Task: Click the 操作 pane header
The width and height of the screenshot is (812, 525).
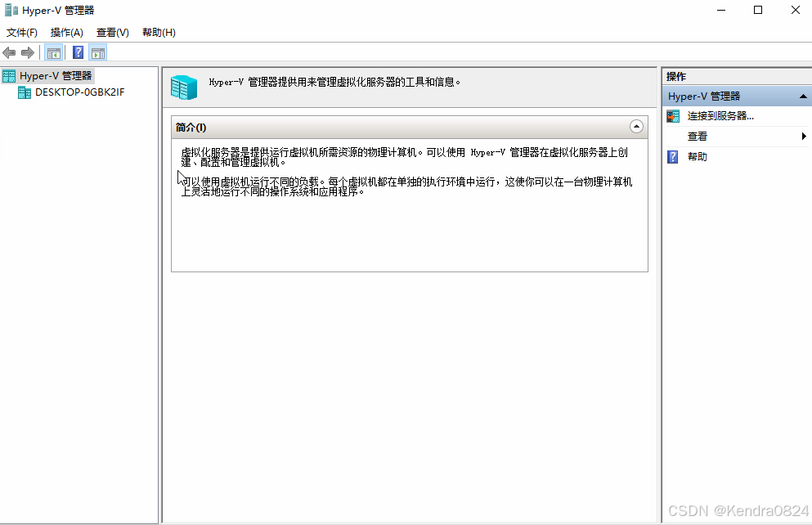Action: click(675, 75)
